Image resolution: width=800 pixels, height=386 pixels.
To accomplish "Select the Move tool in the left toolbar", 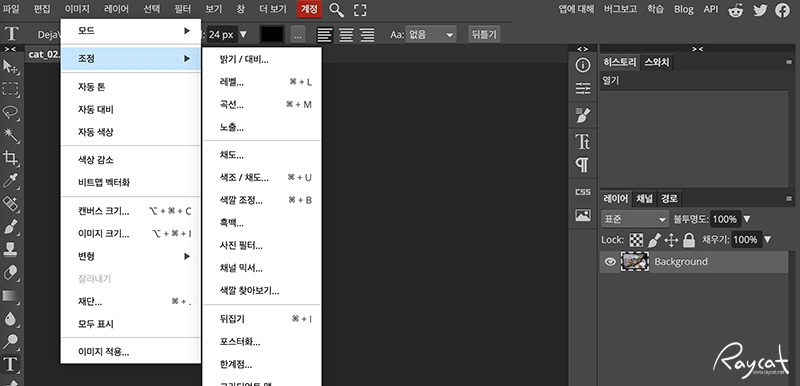I will [10, 66].
